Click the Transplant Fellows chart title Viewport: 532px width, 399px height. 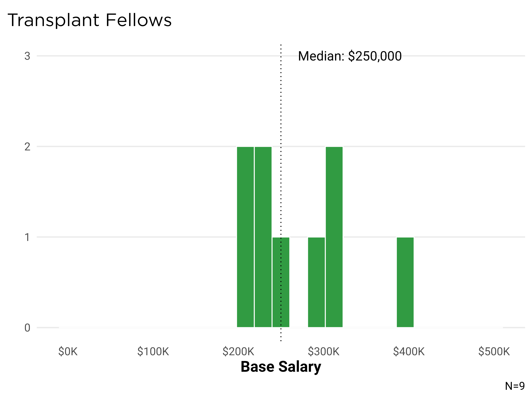tap(89, 20)
